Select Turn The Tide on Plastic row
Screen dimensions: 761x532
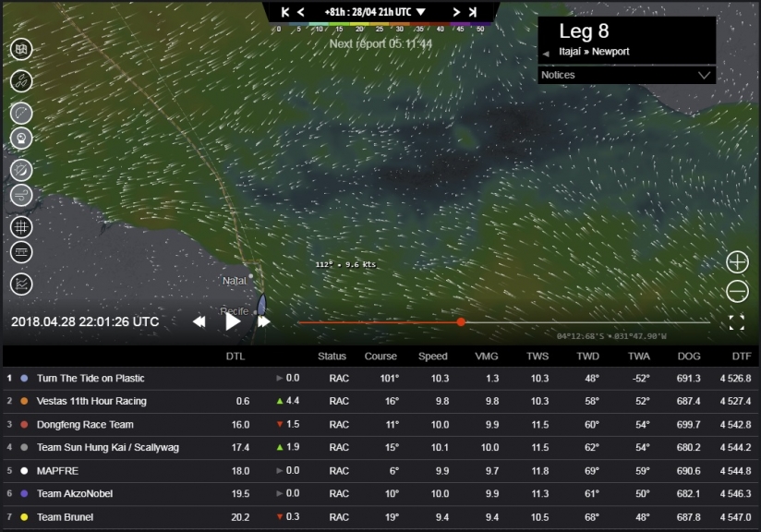pos(91,378)
